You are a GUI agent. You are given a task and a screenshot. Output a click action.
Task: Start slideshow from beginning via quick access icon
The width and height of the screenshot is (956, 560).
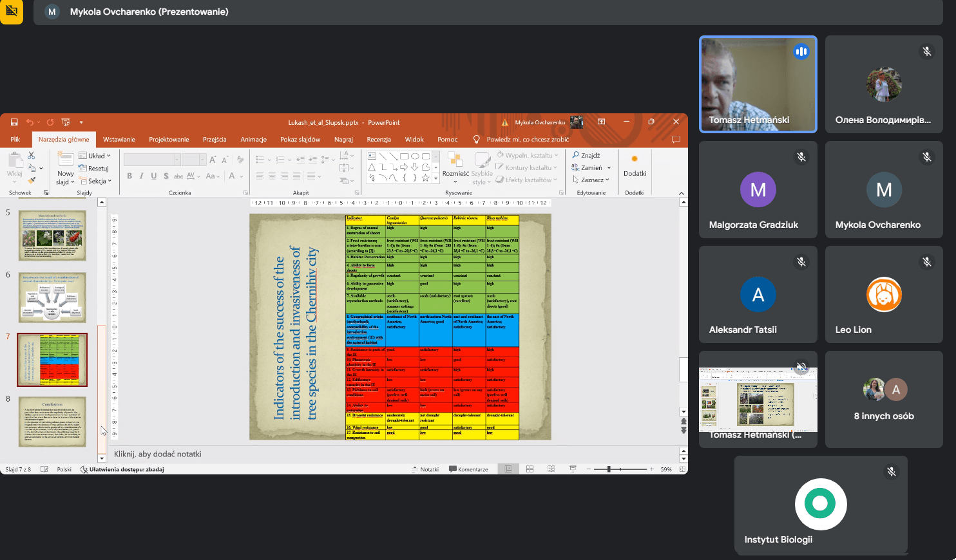[x=66, y=122]
